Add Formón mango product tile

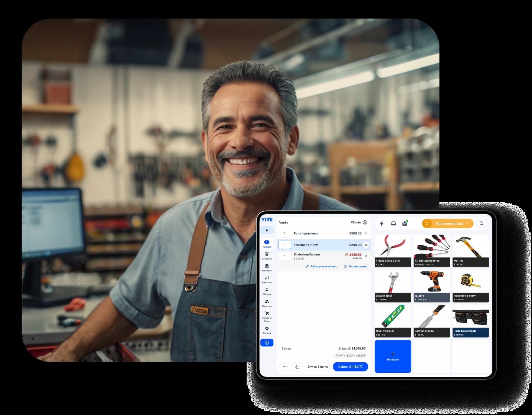pyautogui.click(x=432, y=321)
